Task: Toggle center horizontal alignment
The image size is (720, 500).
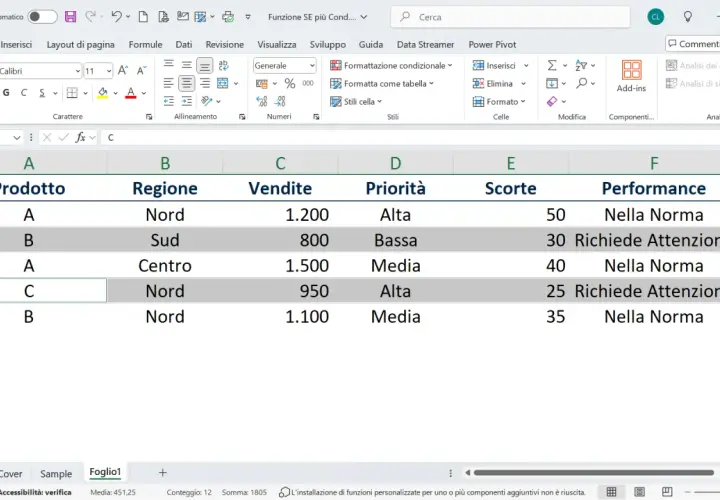Action: click(186, 83)
